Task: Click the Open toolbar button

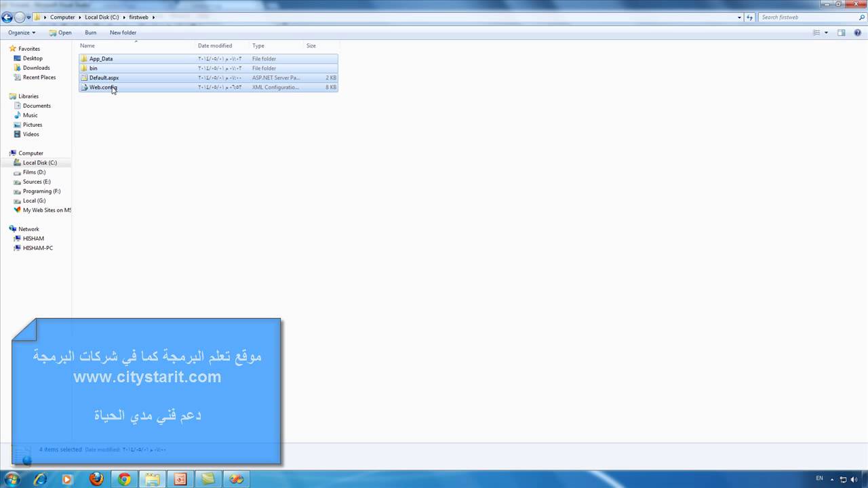Action: tap(60, 33)
